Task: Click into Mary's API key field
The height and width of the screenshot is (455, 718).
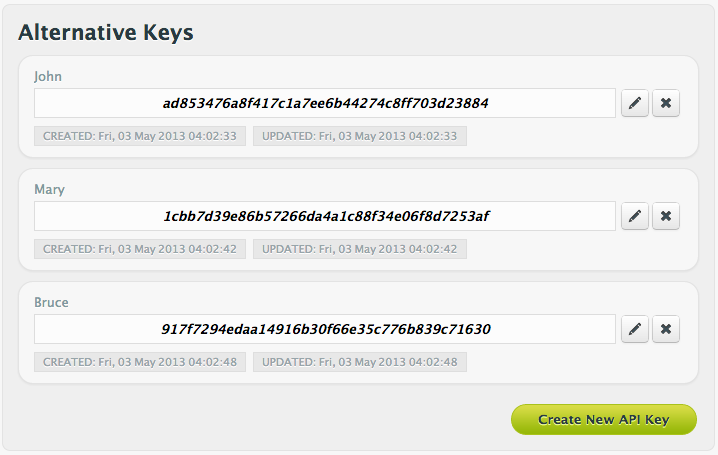Action: click(325, 216)
